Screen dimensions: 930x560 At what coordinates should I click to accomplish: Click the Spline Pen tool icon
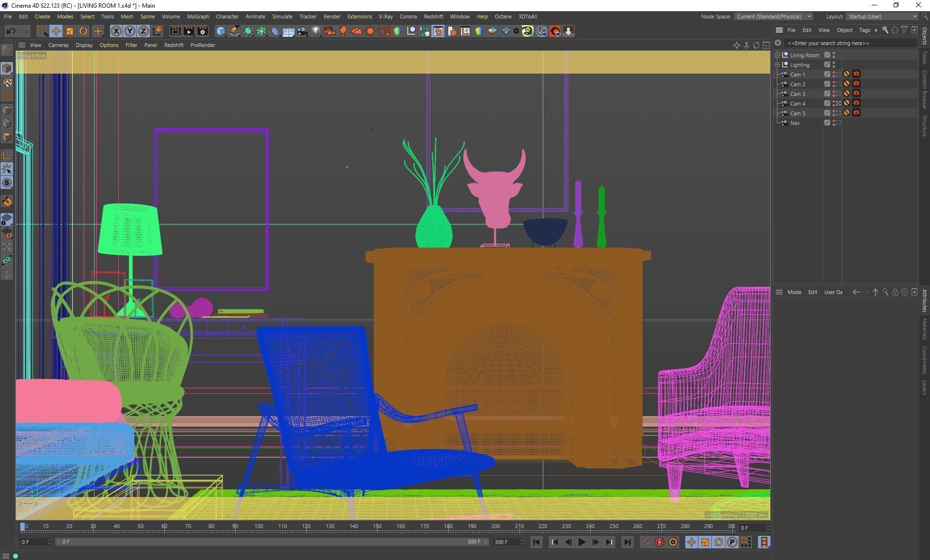click(x=235, y=31)
